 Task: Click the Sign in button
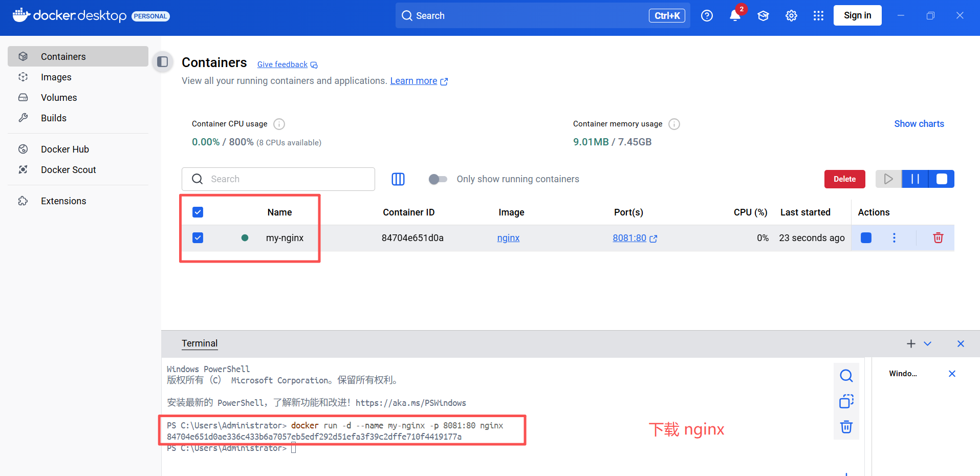(x=857, y=15)
